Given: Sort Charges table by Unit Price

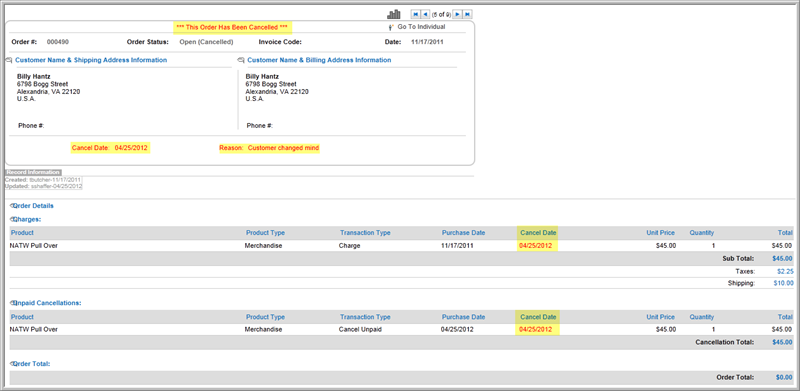Looking at the screenshot, I should point(660,233).
